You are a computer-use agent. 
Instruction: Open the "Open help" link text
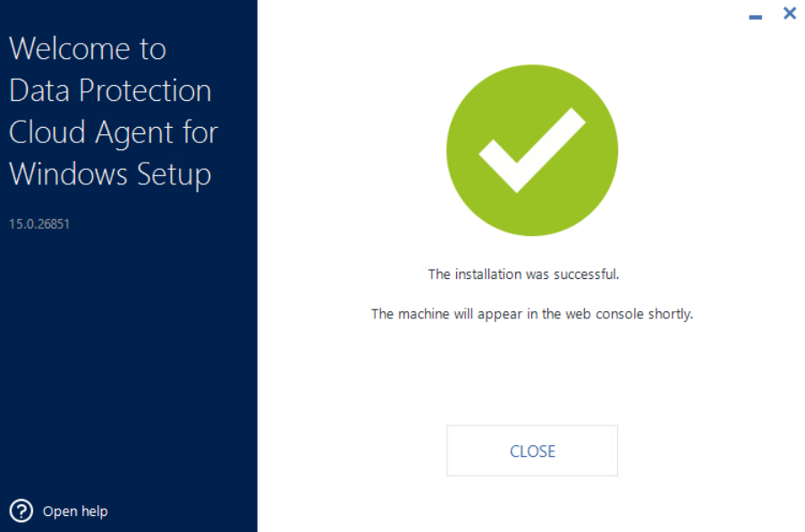[75, 511]
